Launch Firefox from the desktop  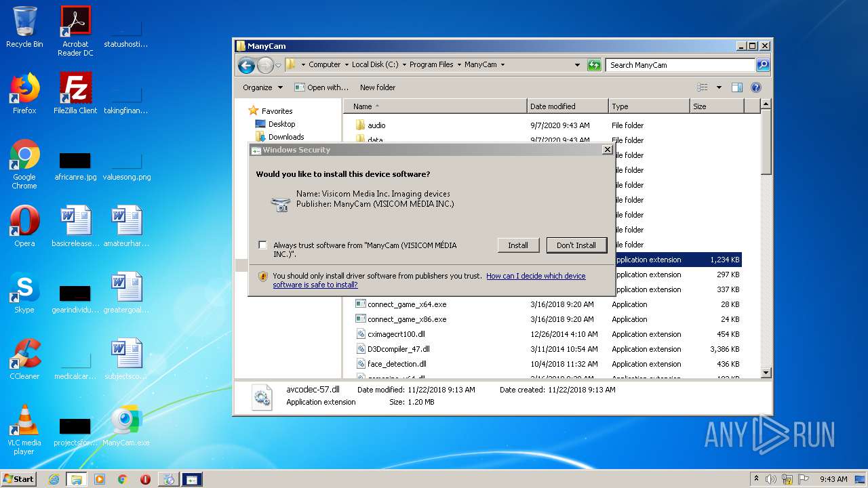pos(24,94)
